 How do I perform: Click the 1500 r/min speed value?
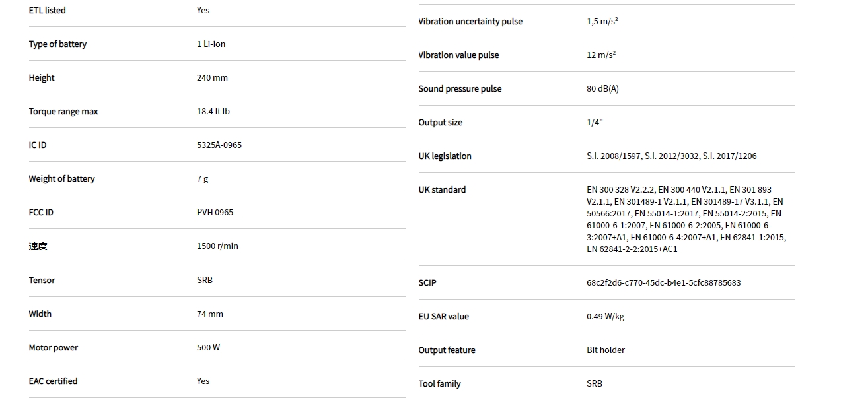(217, 246)
